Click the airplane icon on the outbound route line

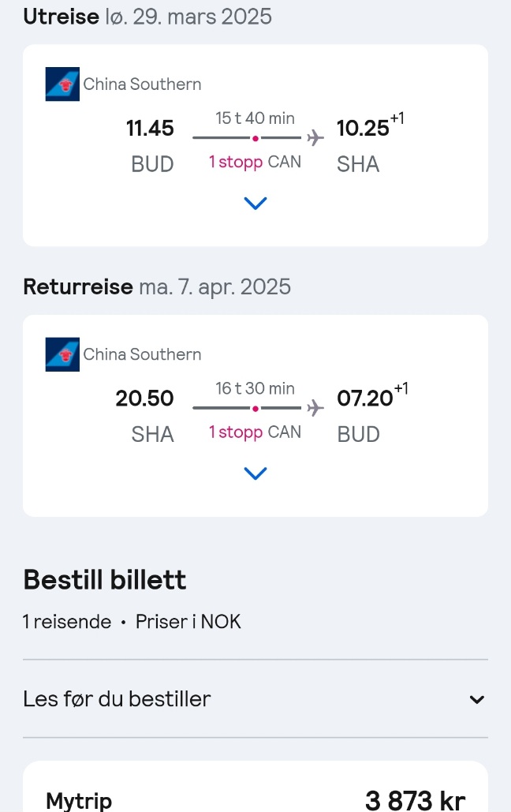(x=315, y=138)
